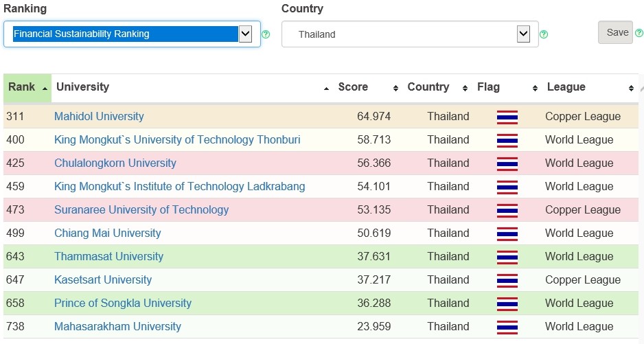Click Thailand flag in Chulalongkorn University row
This screenshot has width=644, height=344.
[507, 164]
